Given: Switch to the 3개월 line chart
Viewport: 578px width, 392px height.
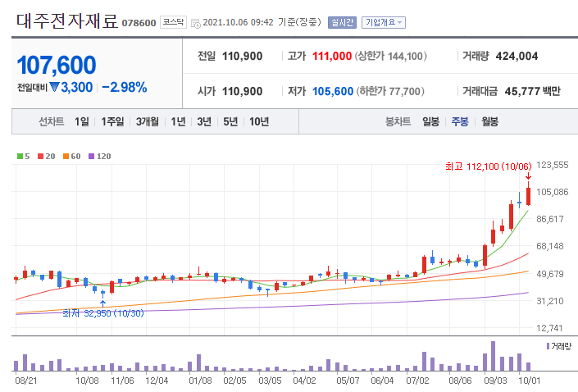Looking at the screenshot, I should pos(148,121).
